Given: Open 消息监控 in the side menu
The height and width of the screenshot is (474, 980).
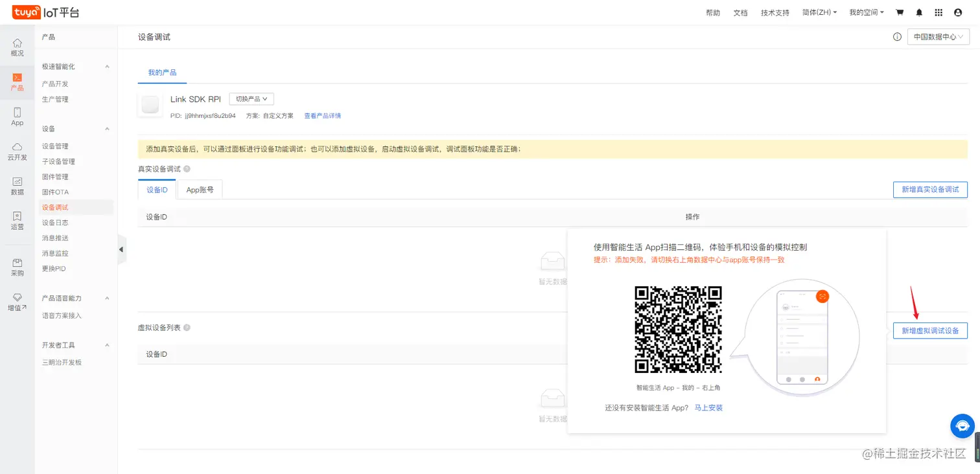Looking at the screenshot, I should click(x=55, y=253).
